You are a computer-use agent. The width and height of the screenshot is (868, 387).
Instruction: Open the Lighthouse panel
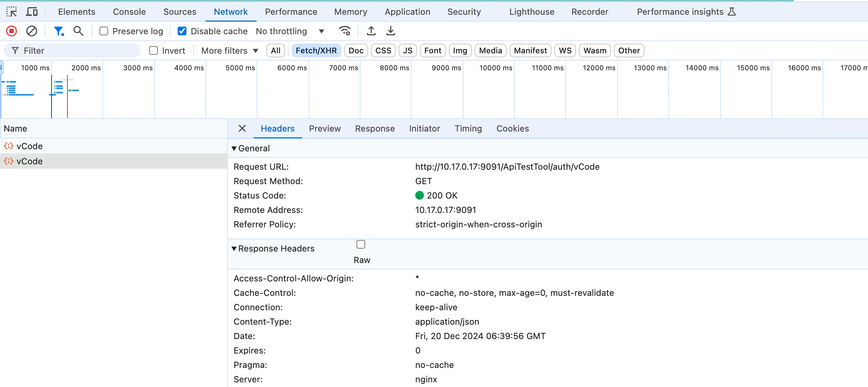click(x=532, y=12)
